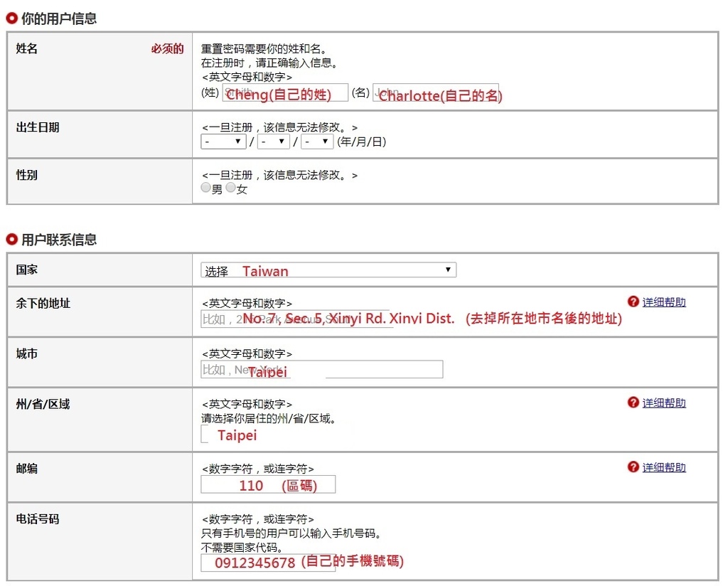Open the birth year dropdown

223,142
